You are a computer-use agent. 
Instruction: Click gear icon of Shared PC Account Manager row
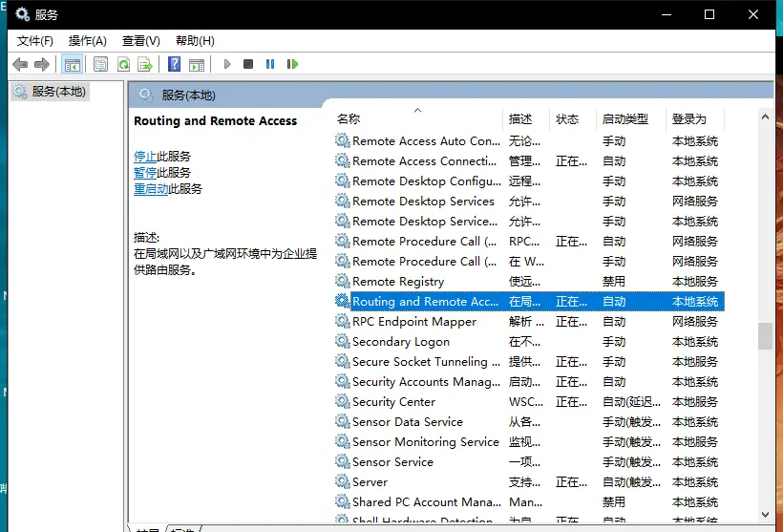tap(342, 501)
